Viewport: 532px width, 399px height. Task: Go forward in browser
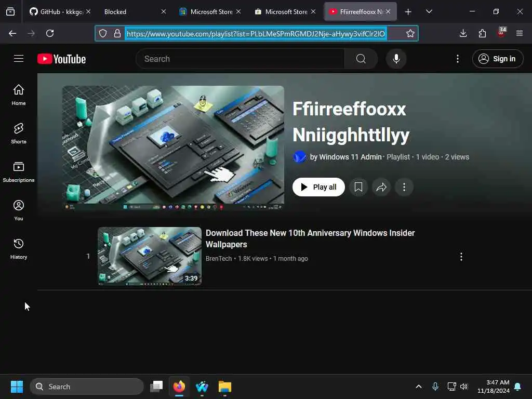click(31, 33)
